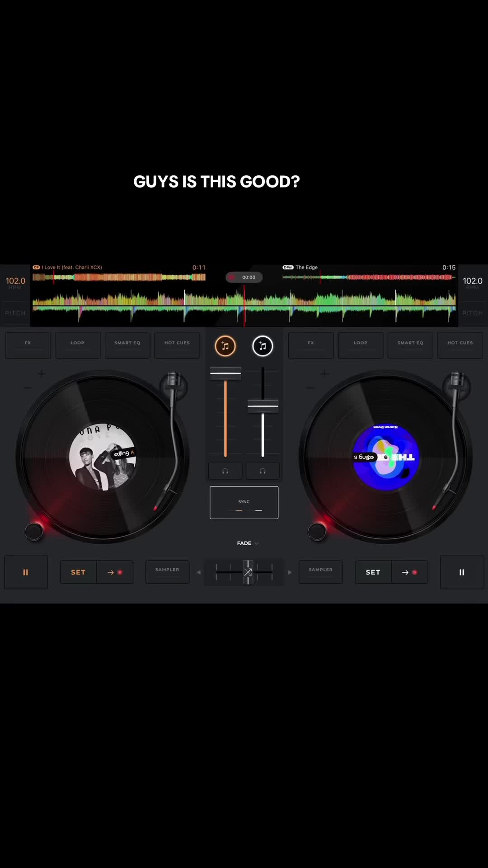Screen dimensions: 488x868
Task: Click white SET cue button on deck B
Action: tap(373, 572)
